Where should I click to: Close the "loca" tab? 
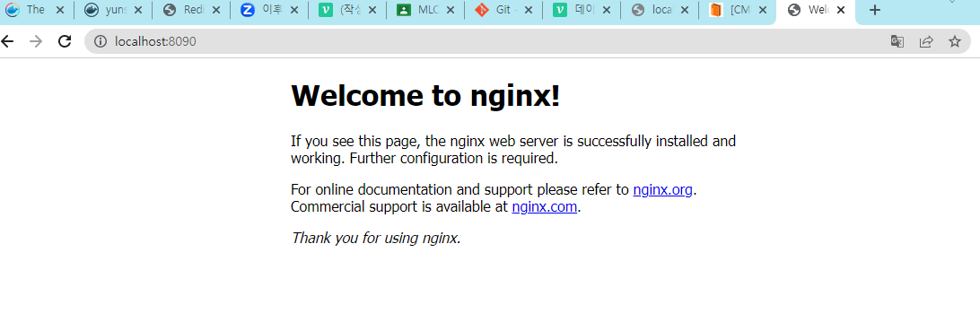point(685,10)
